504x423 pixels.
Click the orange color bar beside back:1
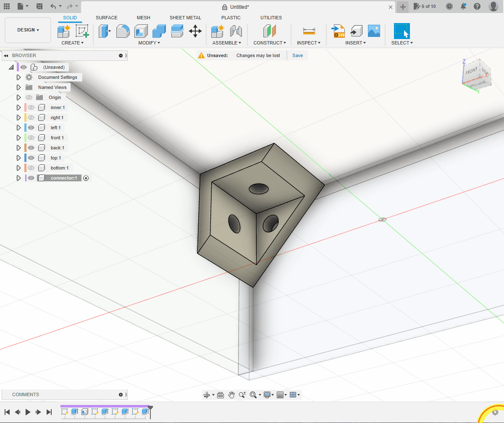(26, 148)
